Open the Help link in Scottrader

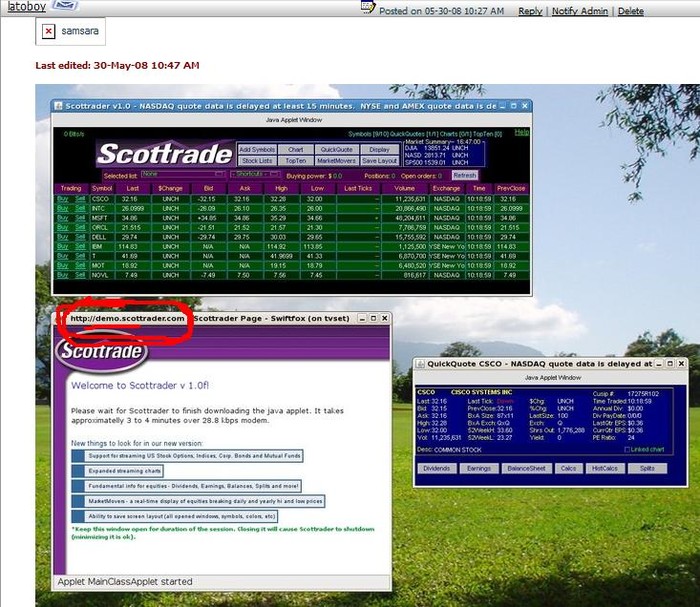[521, 132]
